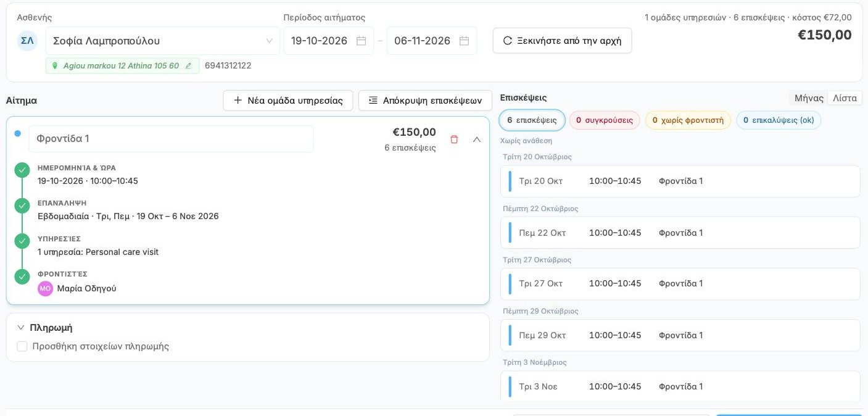Switch to Λίστα view
The width and height of the screenshot is (868, 416).
[845, 98]
